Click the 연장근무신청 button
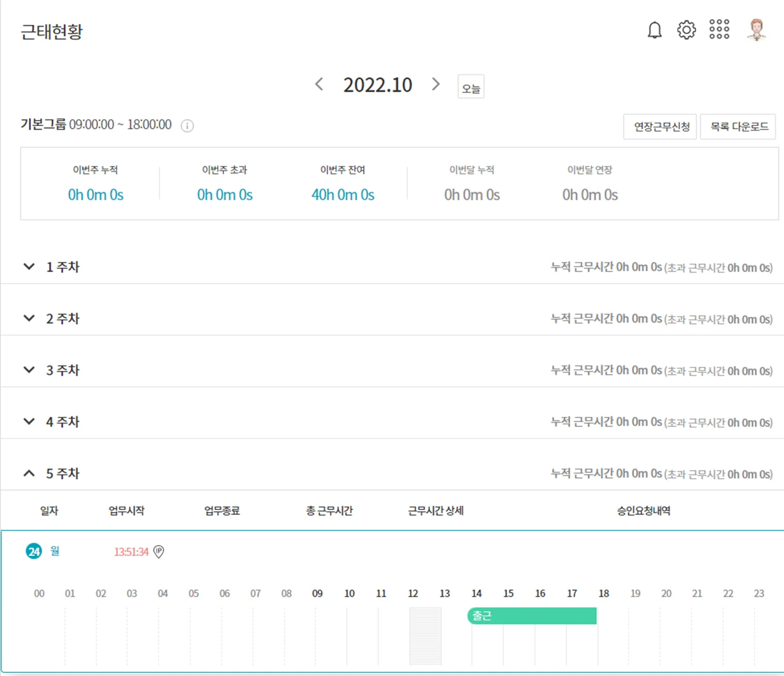 [x=660, y=127]
